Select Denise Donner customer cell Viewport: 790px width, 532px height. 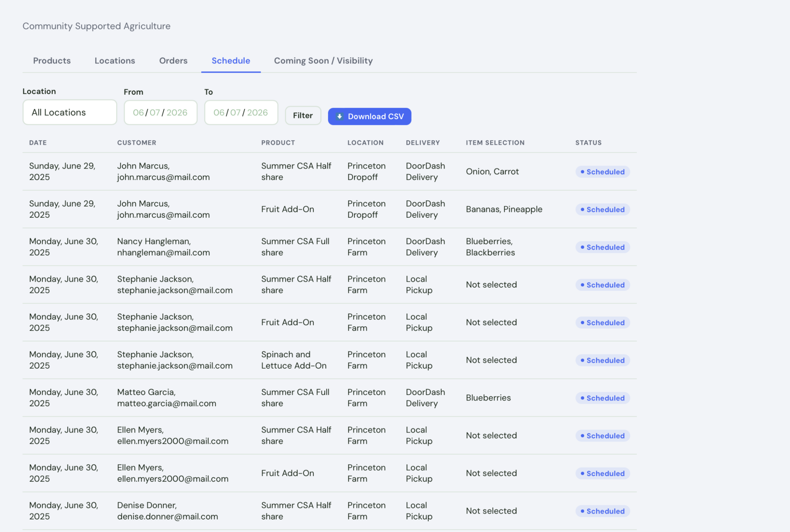[167, 511]
